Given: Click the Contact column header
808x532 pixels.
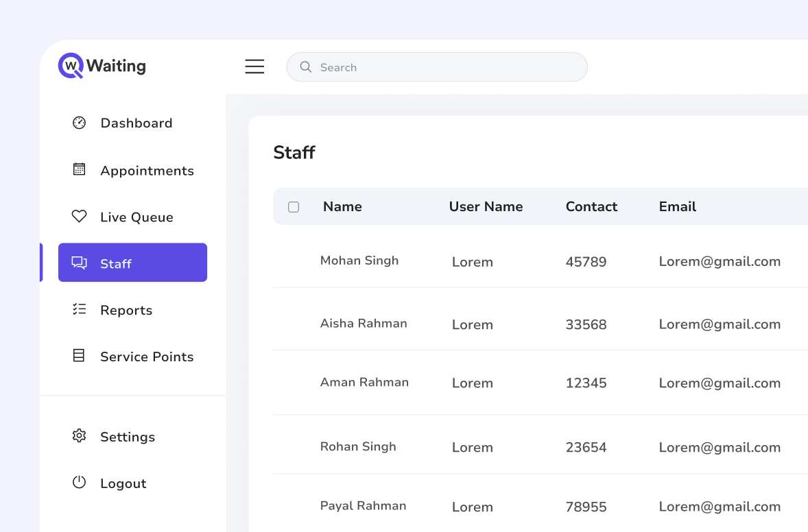Looking at the screenshot, I should click(591, 206).
